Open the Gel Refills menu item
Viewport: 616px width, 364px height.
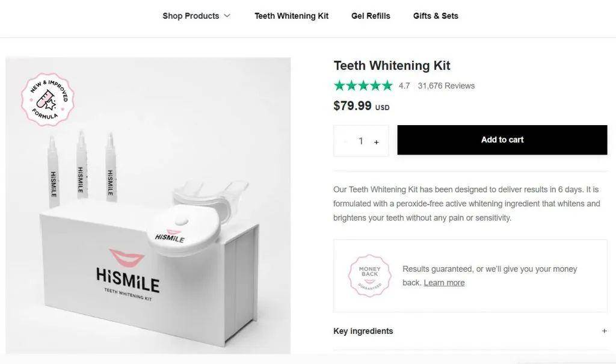tap(371, 16)
